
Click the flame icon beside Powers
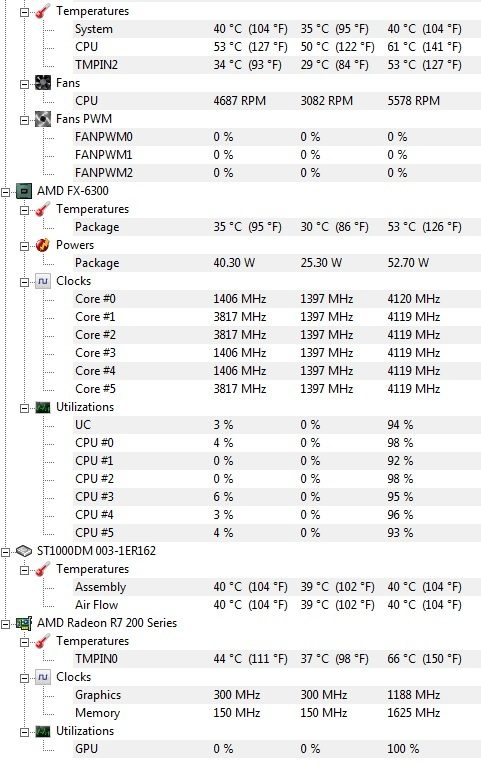[x=43, y=245]
